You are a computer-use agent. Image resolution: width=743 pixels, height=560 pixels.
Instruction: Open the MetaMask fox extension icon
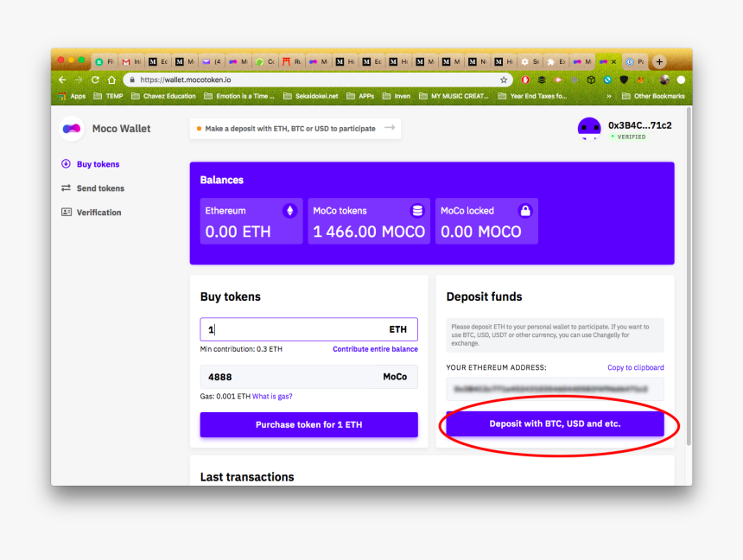tap(641, 80)
